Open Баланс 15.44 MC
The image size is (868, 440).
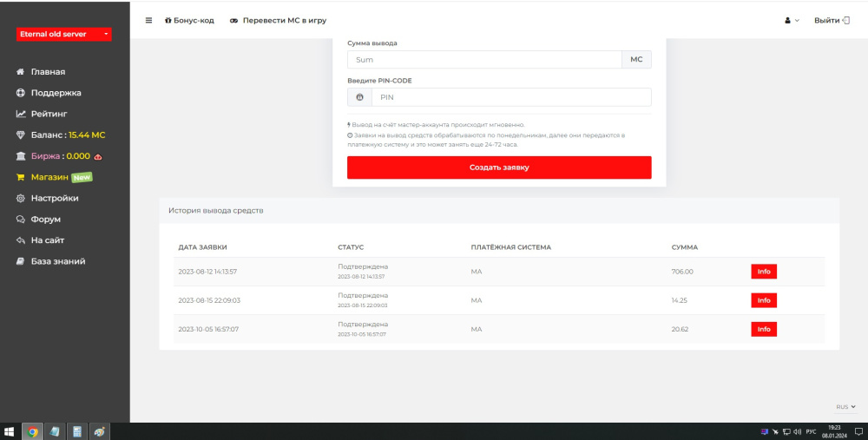click(x=68, y=135)
